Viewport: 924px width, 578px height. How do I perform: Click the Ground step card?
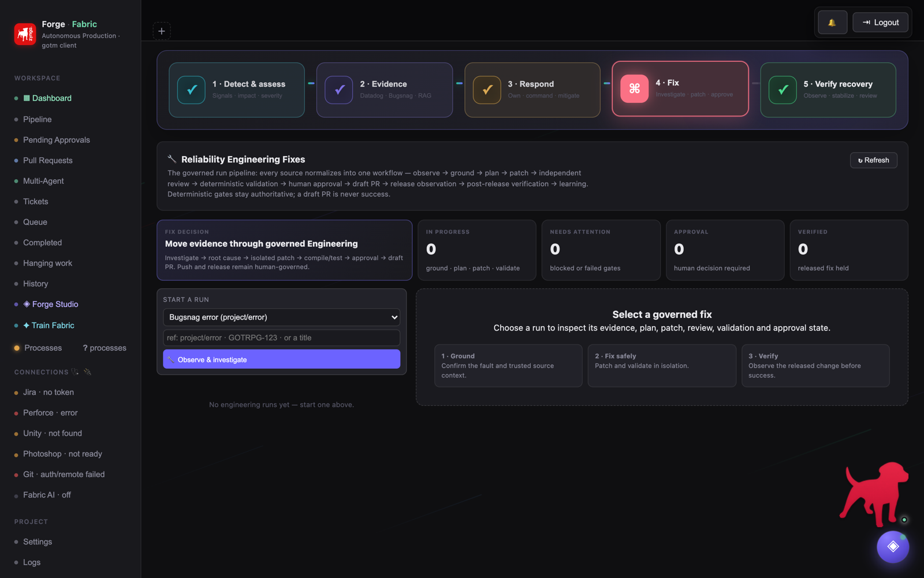pyautogui.click(x=508, y=366)
